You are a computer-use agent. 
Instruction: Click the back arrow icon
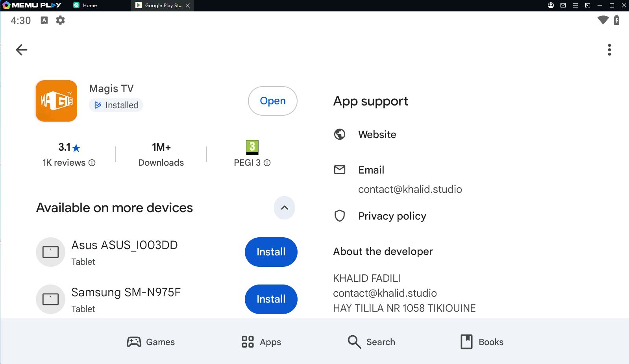(22, 50)
